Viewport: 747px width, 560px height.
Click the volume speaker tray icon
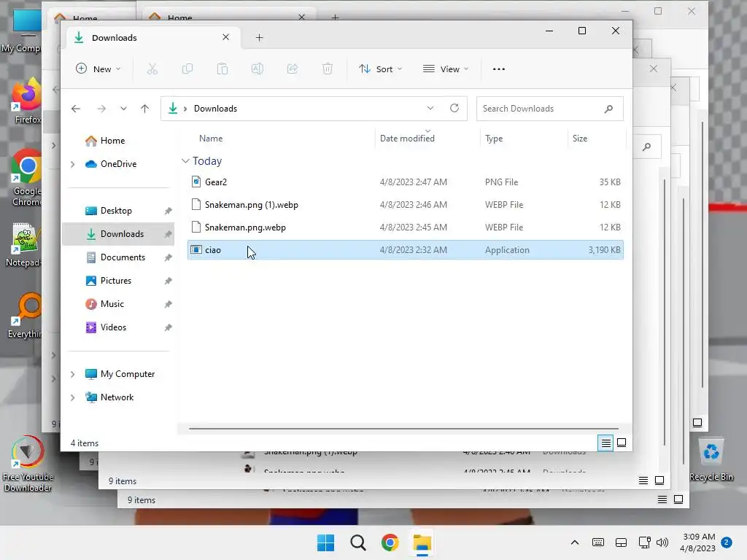tap(662, 542)
